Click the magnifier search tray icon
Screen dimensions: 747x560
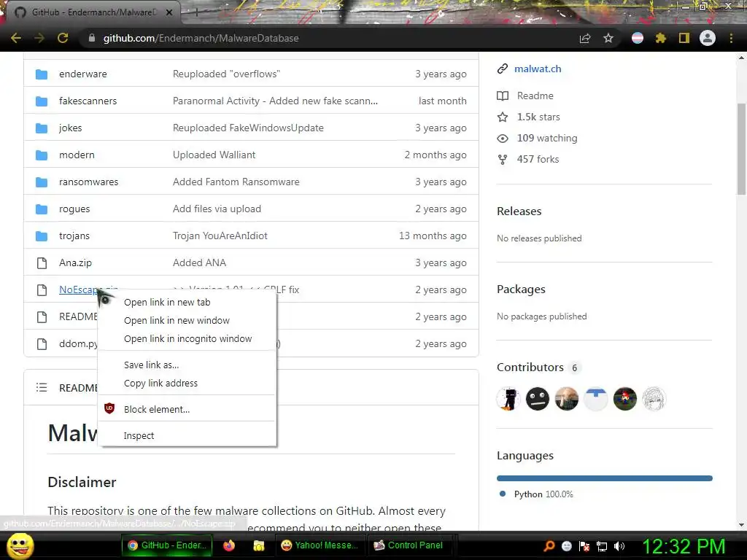point(549,546)
